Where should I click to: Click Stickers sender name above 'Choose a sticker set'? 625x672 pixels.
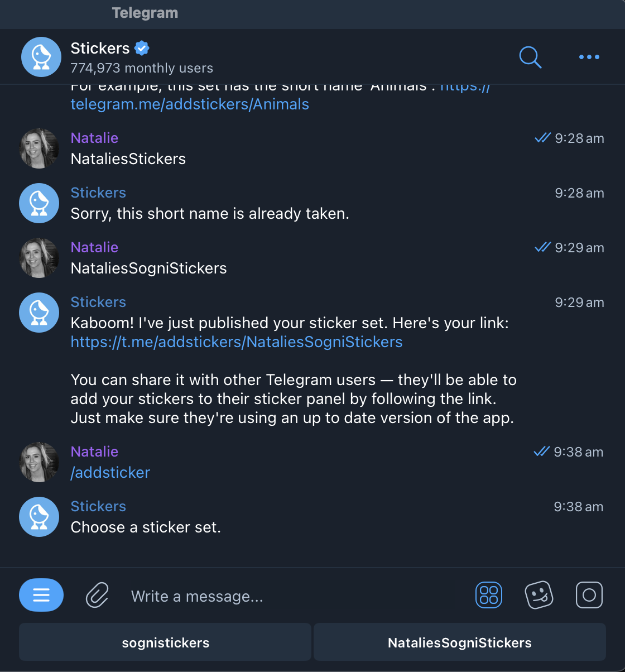[98, 506]
